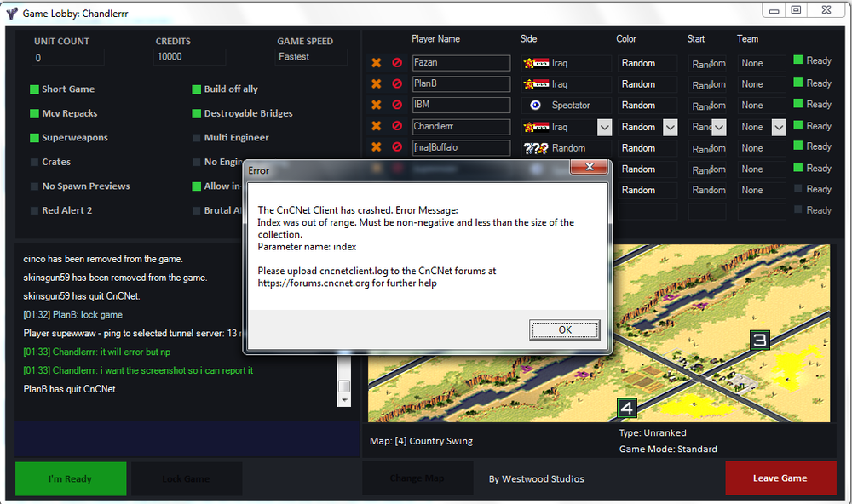Click the 'By Westwood Studios' author text

[536, 479]
